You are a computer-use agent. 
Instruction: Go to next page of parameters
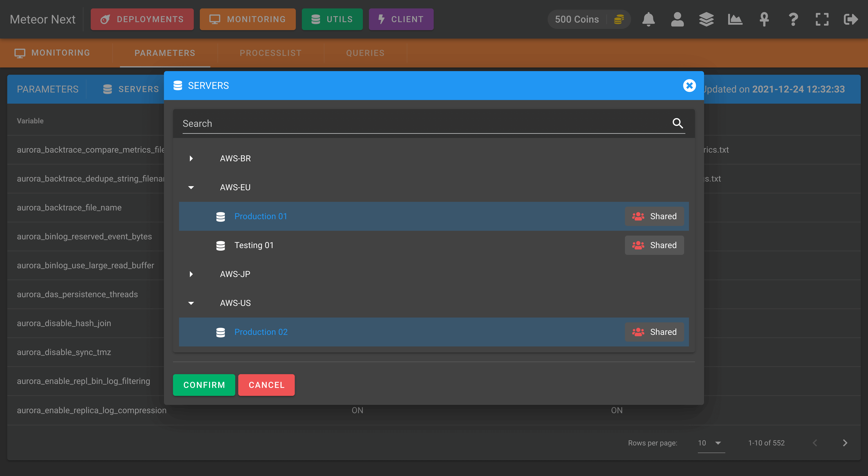pos(845,443)
